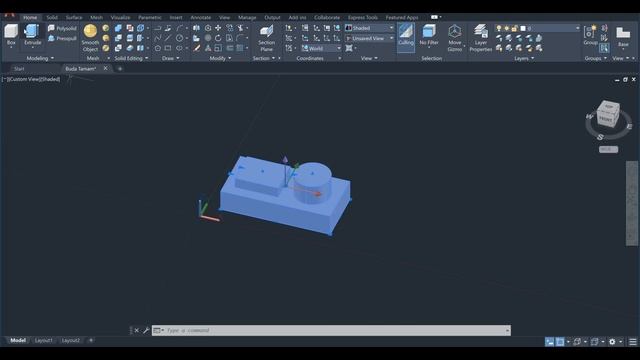Select the Move tool in Modify panel
This screenshot has height=360, width=640.
click(x=218, y=28)
